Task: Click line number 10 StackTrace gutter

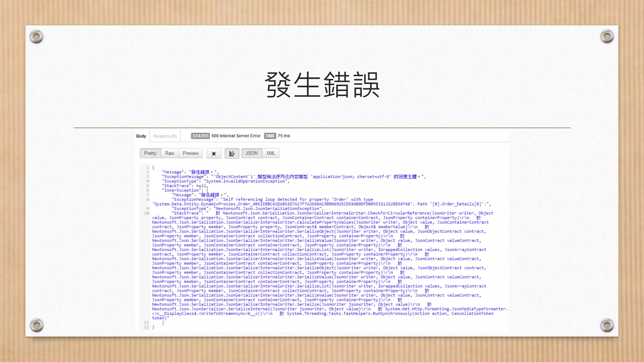Action: click(146, 213)
